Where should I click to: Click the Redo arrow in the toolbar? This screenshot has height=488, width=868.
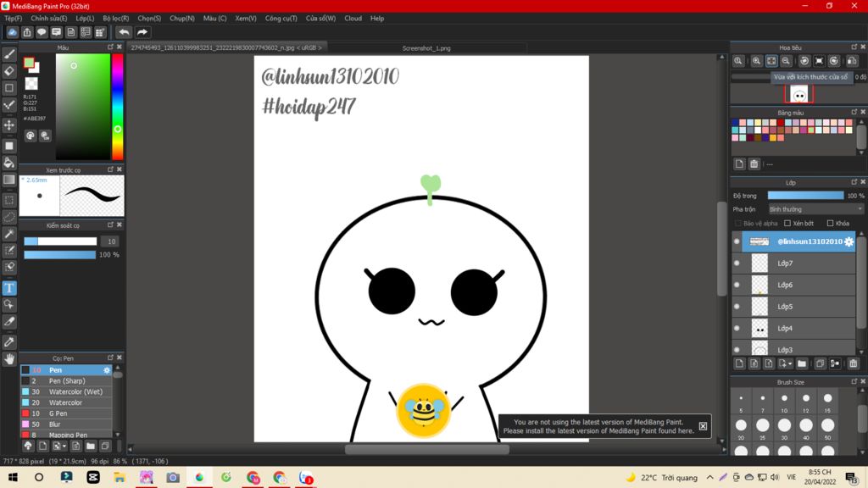coord(142,32)
